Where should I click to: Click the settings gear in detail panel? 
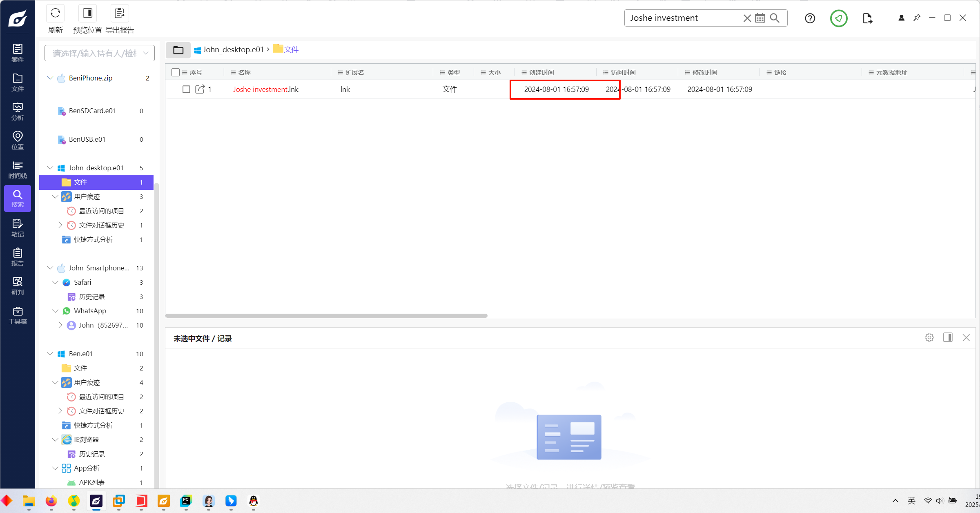coord(929,338)
